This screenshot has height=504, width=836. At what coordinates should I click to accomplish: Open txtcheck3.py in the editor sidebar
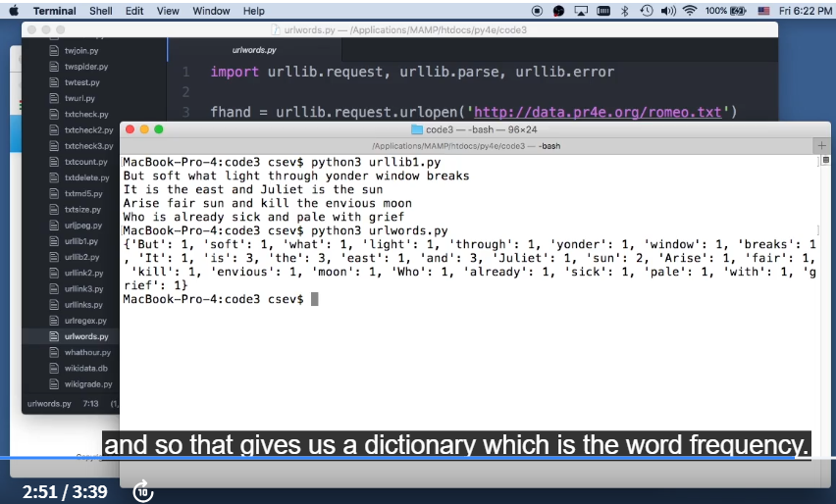click(89, 146)
